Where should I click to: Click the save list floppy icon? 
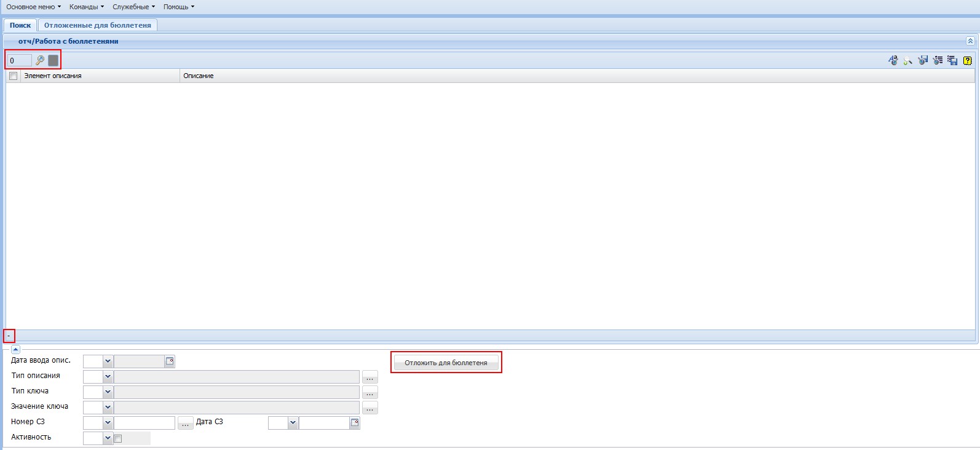click(x=952, y=60)
